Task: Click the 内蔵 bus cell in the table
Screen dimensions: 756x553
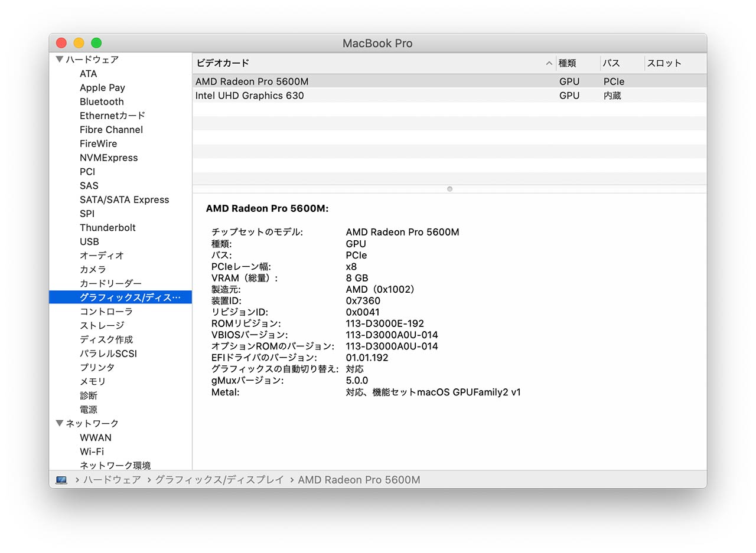Action: [x=612, y=95]
